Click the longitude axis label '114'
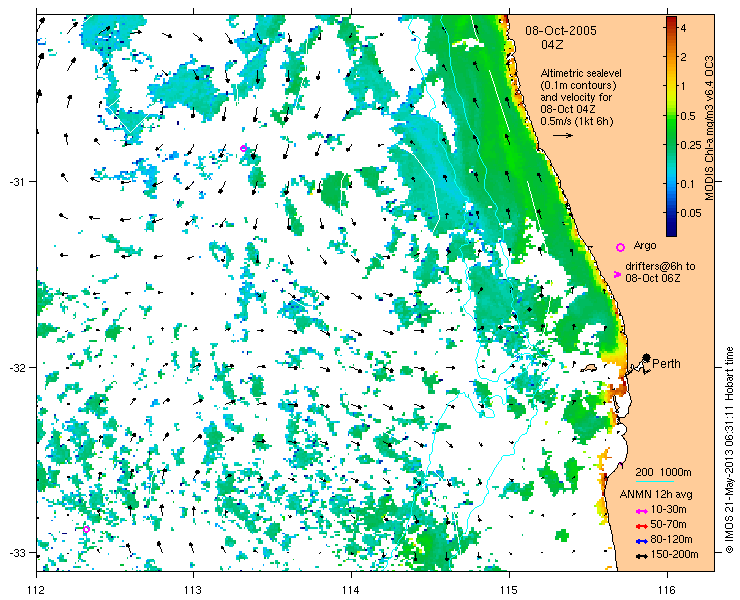The height and width of the screenshot is (600, 740). [x=351, y=590]
